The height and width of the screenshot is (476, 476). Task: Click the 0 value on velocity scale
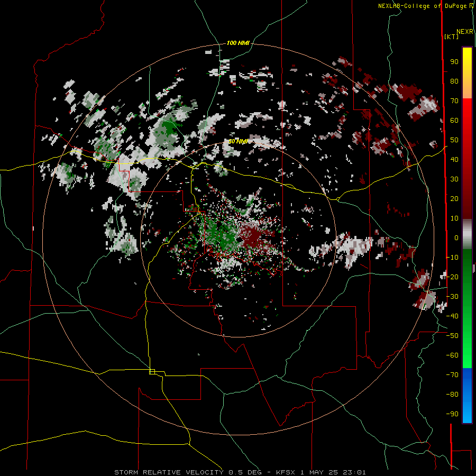[x=456, y=237]
